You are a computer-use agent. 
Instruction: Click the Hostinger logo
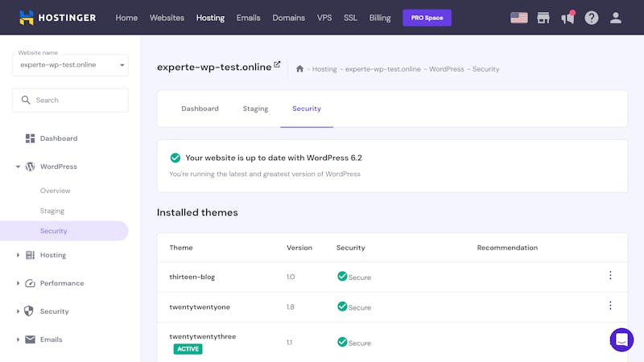click(57, 18)
